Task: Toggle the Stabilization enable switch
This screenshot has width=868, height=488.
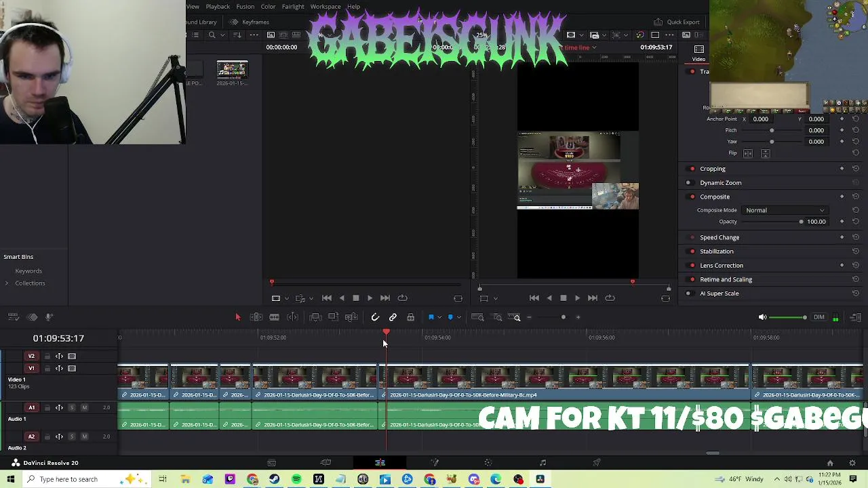Action: pyautogui.click(x=692, y=251)
